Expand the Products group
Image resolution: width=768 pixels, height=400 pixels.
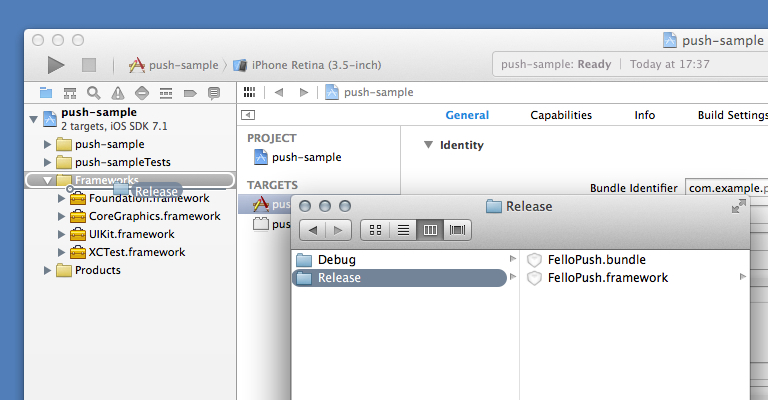coord(48,270)
